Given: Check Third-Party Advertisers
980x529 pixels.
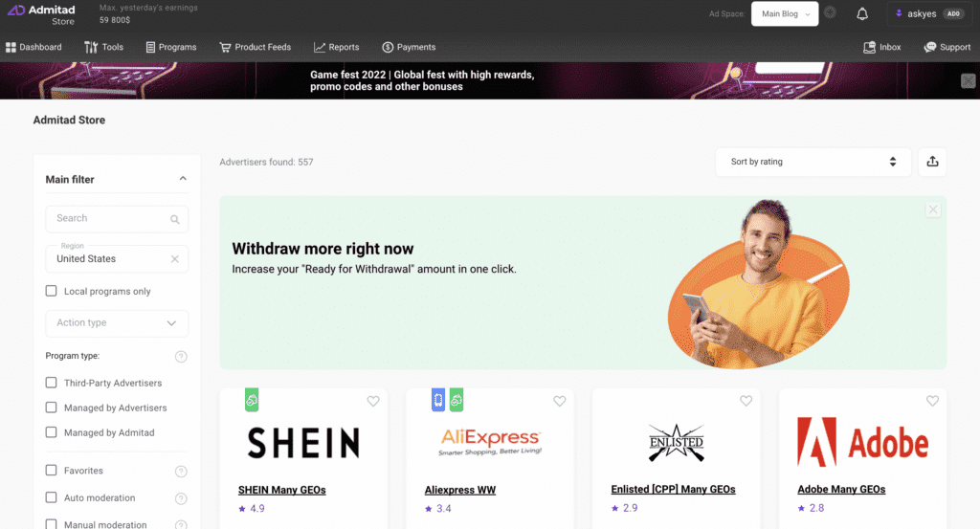Looking at the screenshot, I should click(x=52, y=383).
